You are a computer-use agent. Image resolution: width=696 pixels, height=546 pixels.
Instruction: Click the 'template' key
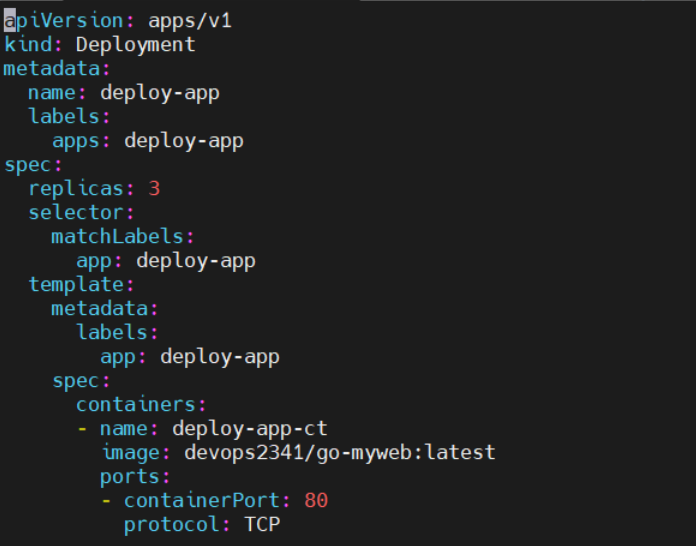(x=75, y=285)
